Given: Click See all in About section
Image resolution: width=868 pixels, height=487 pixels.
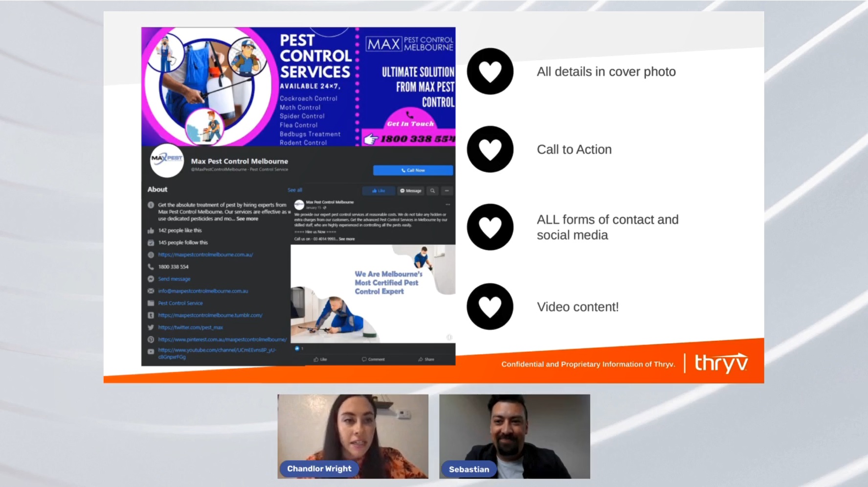Looking at the screenshot, I should [x=295, y=190].
